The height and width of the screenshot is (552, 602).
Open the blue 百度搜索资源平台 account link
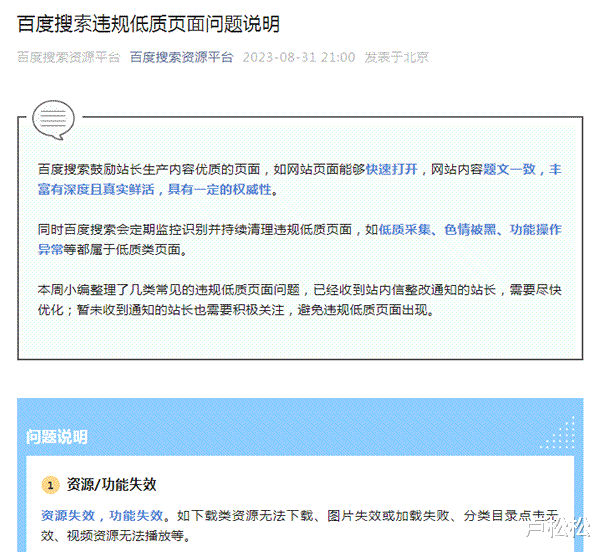[182, 57]
